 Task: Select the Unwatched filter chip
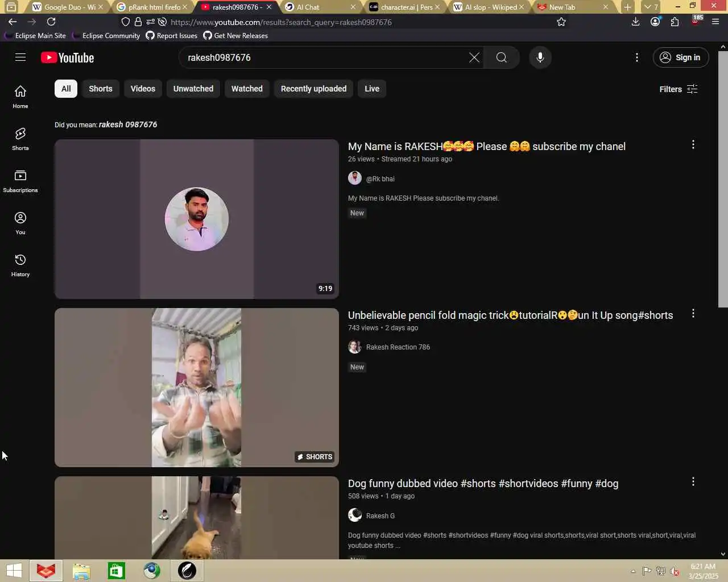(x=193, y=89)
